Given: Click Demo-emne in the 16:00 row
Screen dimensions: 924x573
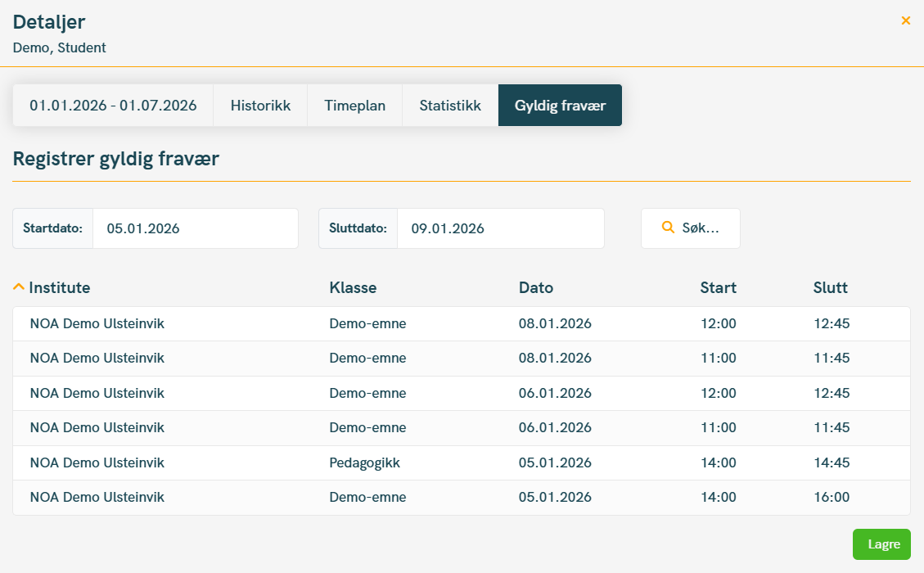Looking at the screenshot, I should click(367, 497).
